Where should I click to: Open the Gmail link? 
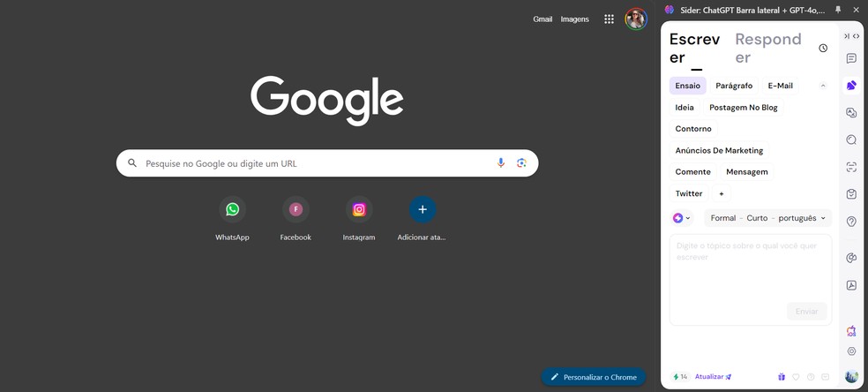coord(542,19)
